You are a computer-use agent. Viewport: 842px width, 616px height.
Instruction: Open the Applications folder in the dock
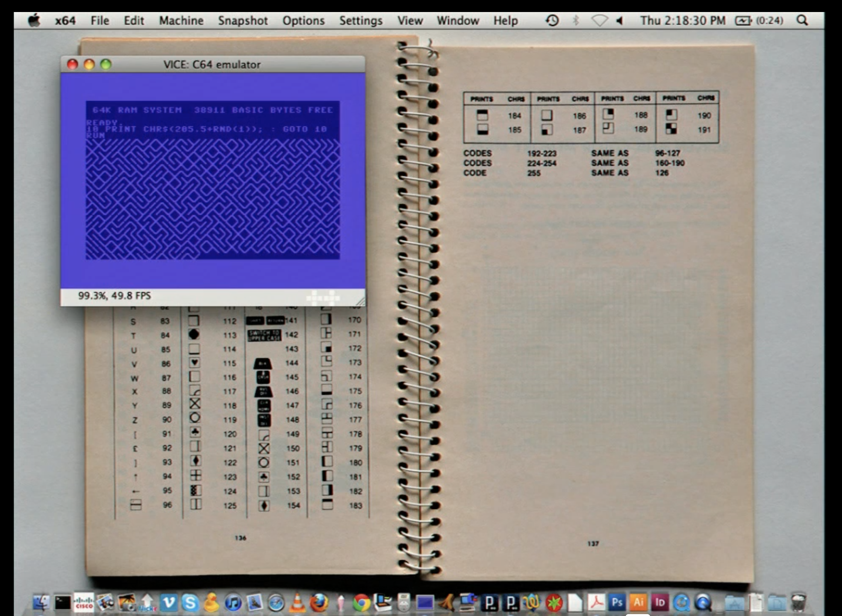pos(734,602)
